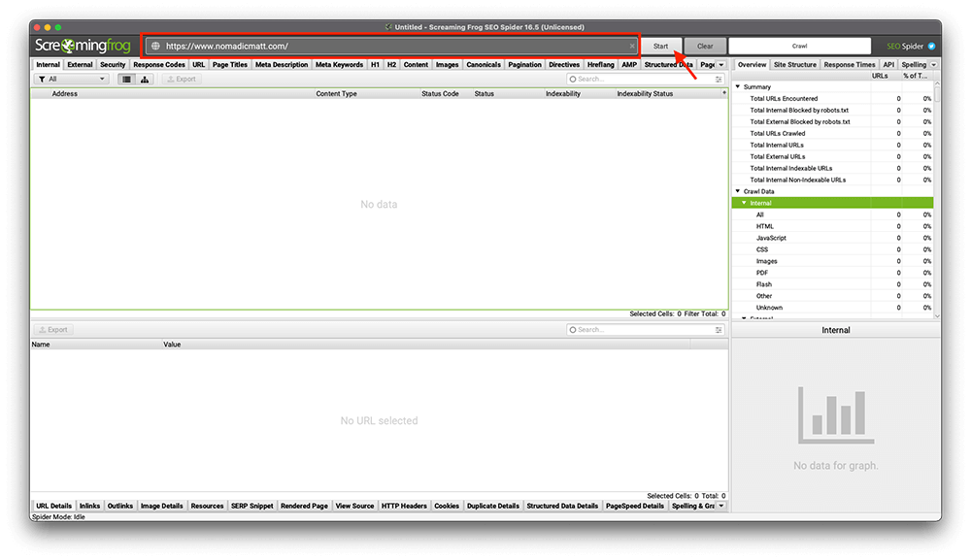971x560 pixels.
Task: Click the URL address input field
Action: [x=394, y=46]
